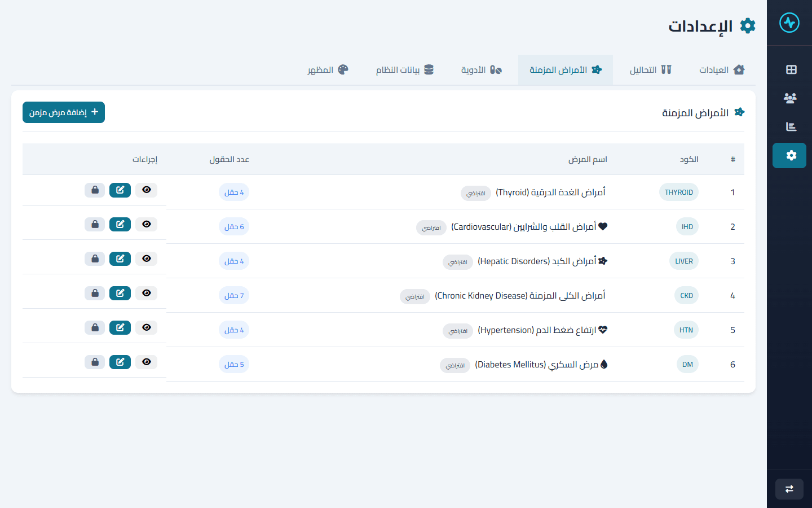812x508 pixels.
Task: Click lock icon on LIVER row
Action: [95, 259]
